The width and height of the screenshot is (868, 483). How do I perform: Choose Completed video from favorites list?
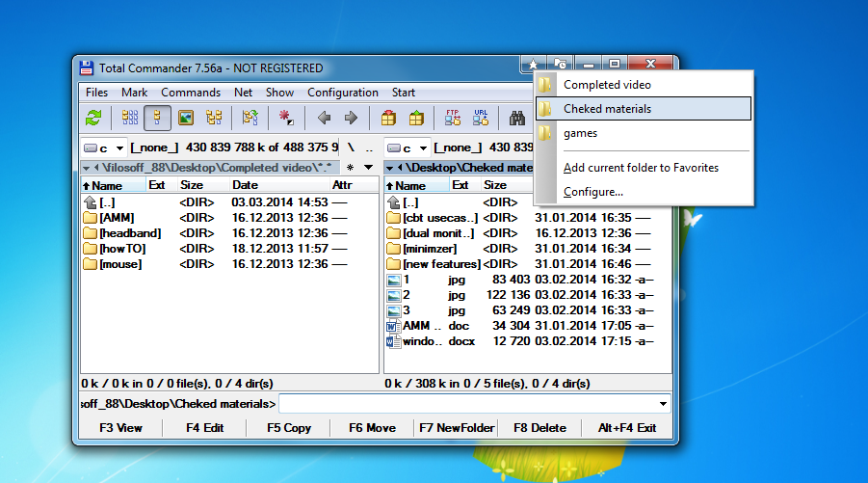click(x=644, y=85)
